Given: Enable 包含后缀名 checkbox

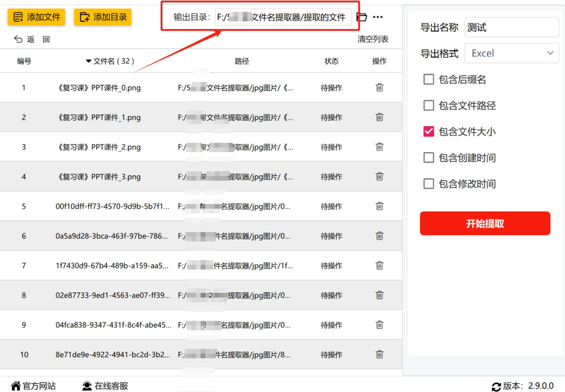Looking at the screenshot, I should [x=428, y=79].
